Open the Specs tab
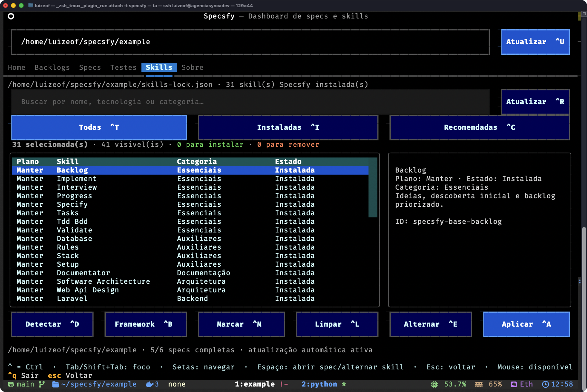 (x=90, y=67)
